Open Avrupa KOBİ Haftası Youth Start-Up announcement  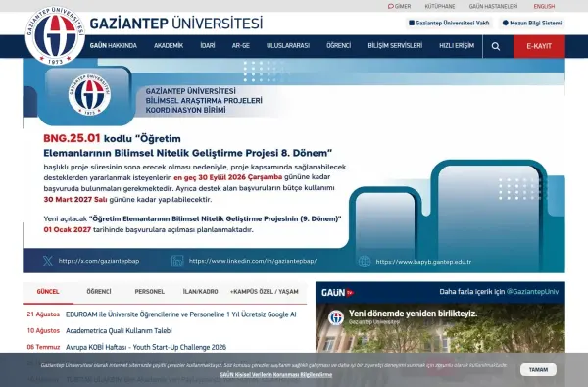[146, 347]
